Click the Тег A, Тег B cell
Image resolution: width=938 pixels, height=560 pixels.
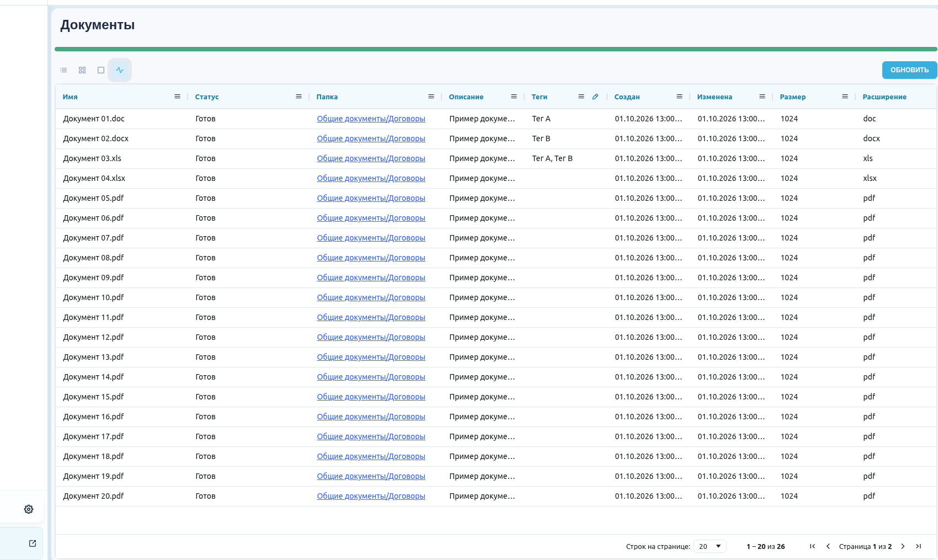[x=552, y=158]
